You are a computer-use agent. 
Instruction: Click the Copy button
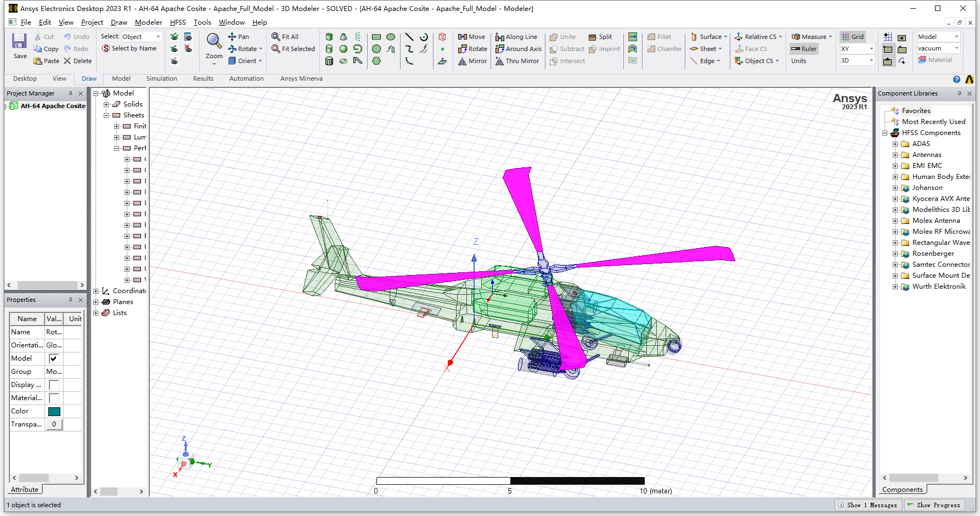[x=46, y=49]
